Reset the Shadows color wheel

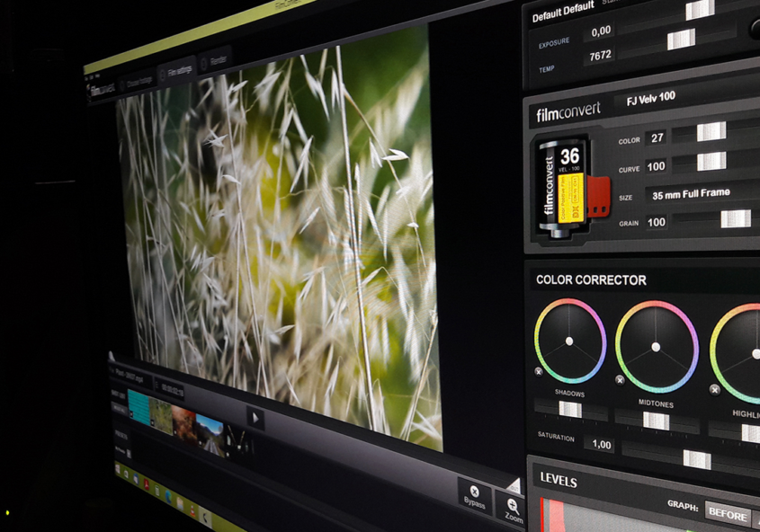pos(539,371)
